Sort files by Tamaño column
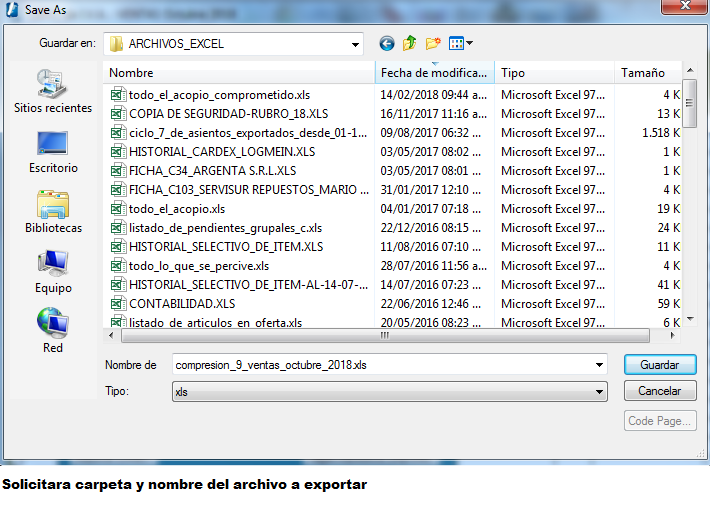The width and height of the screenshot is (710, 505). [x=648, y=73]
